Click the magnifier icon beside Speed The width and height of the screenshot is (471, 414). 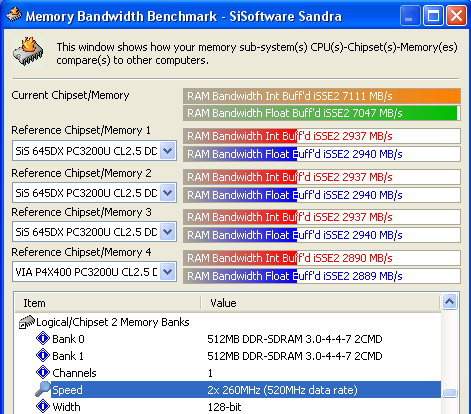(43, 389)
